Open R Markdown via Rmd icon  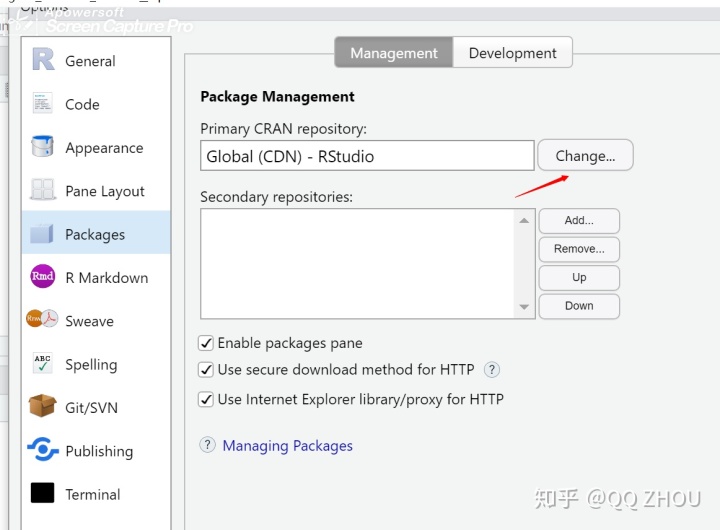point(42,276)
